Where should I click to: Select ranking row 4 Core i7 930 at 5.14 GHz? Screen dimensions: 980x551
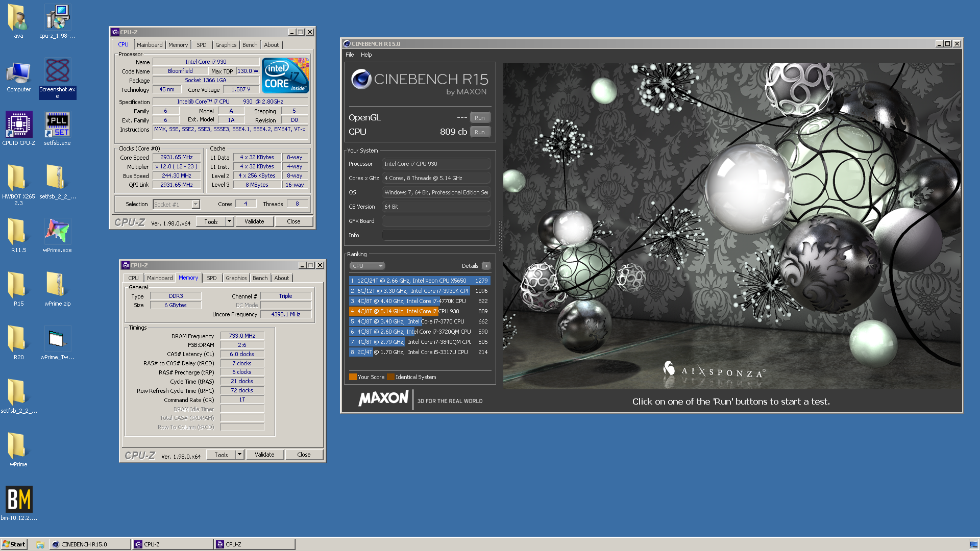point(420,311)
